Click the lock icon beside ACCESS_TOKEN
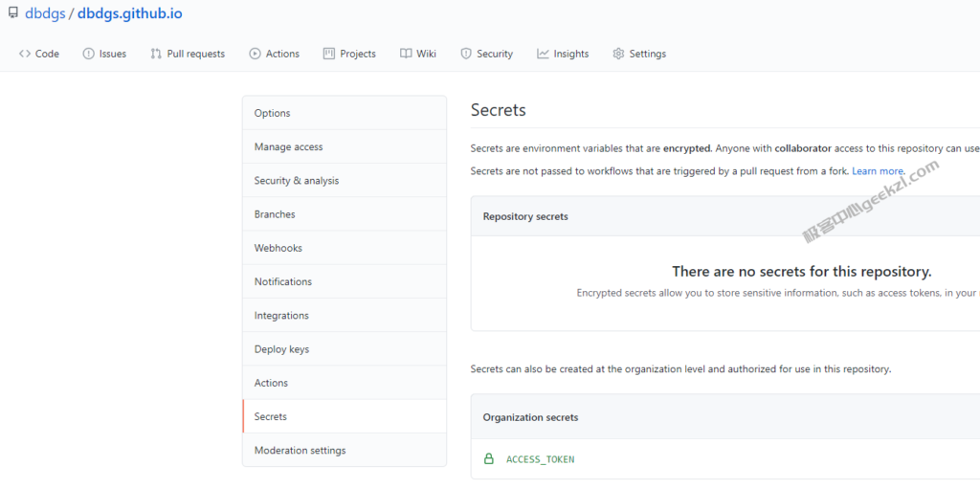980x489 pixels. click(x=489, y=459)
